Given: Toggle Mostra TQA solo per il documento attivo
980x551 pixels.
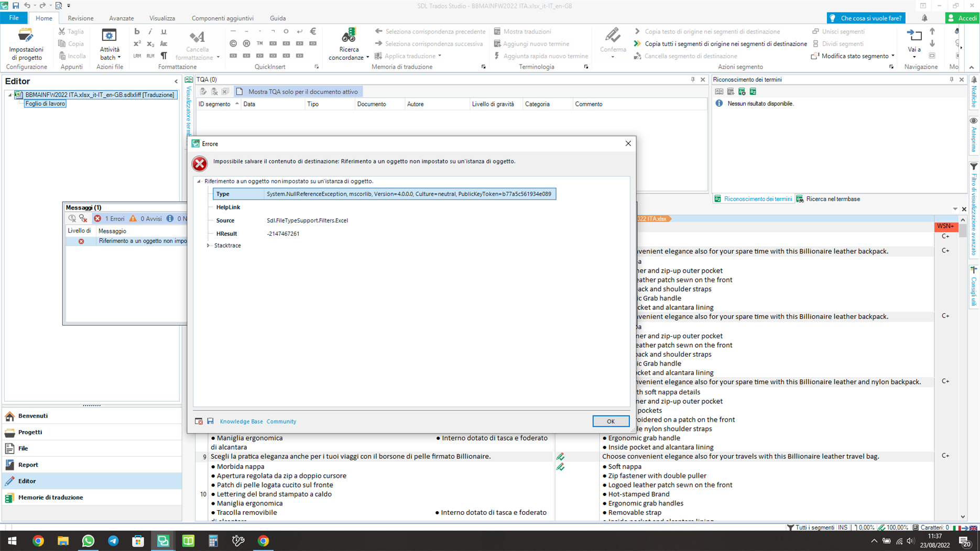Looking at the screenshot, I should (298, 92).
